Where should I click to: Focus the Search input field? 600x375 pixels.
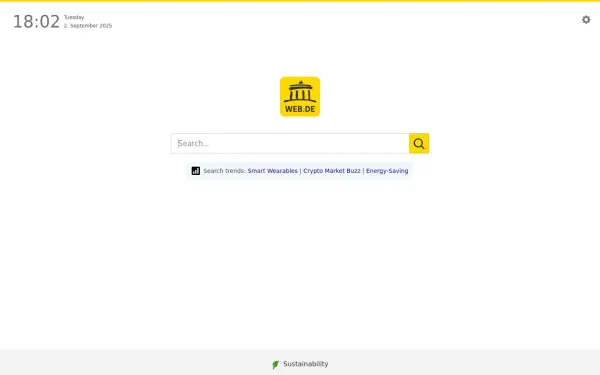pos(290,143)
